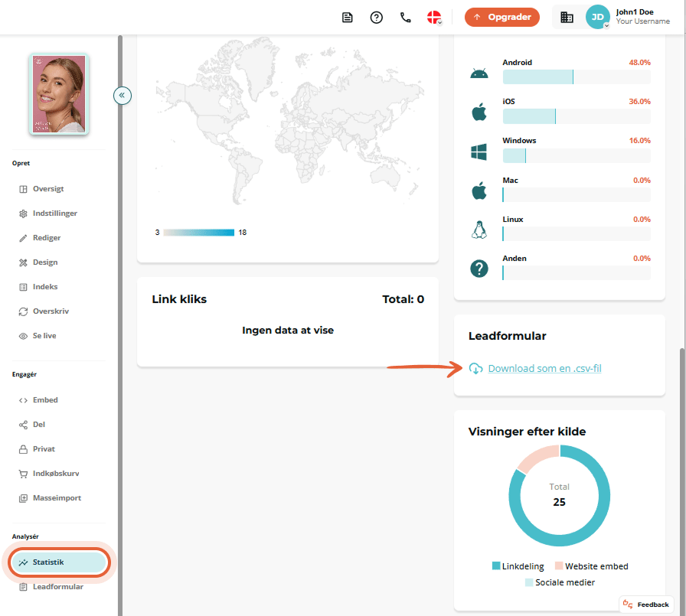Click John1 Doe username text
Image resolution: width=686 pixels, height=616 pixels.
point(635,12)
